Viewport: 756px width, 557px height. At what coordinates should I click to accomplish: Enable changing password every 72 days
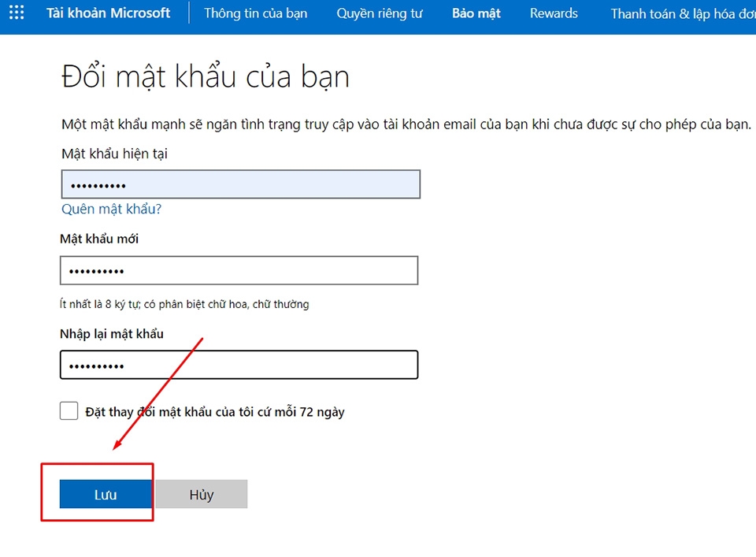[69, 411]
